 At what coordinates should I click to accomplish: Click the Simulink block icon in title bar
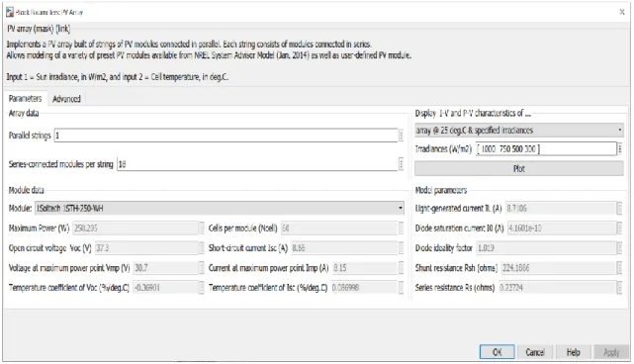pyautogui.click(x=10, y=12)
